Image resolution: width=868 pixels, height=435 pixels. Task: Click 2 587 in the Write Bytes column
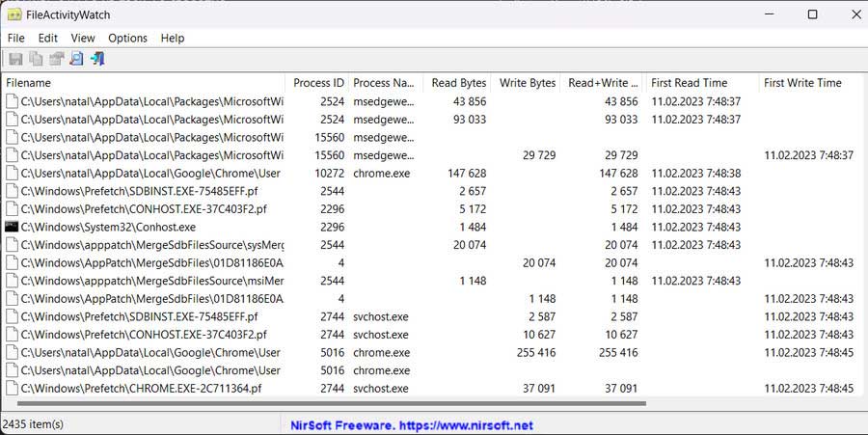[542, 316]
